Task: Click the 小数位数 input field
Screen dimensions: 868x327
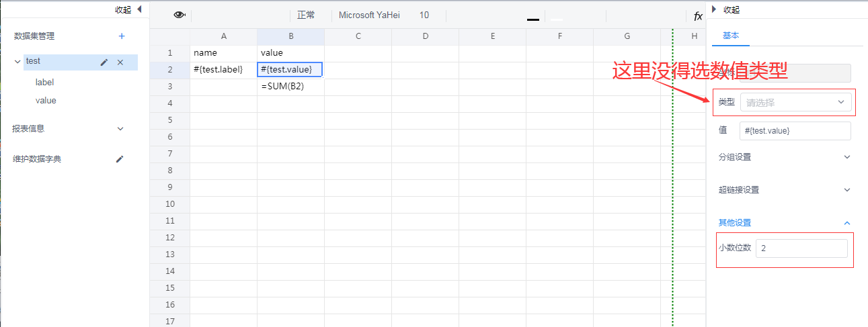Action: pos(801,248)
